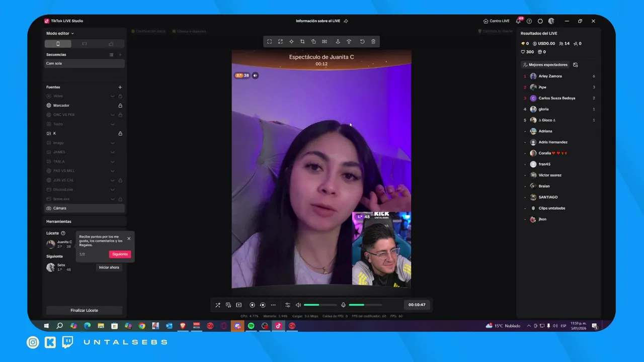The image size is (644, 362).
Task: Click the undo/reset arrow in canvas toolbar
Action: pyautogui.click(x=362, y=42)
